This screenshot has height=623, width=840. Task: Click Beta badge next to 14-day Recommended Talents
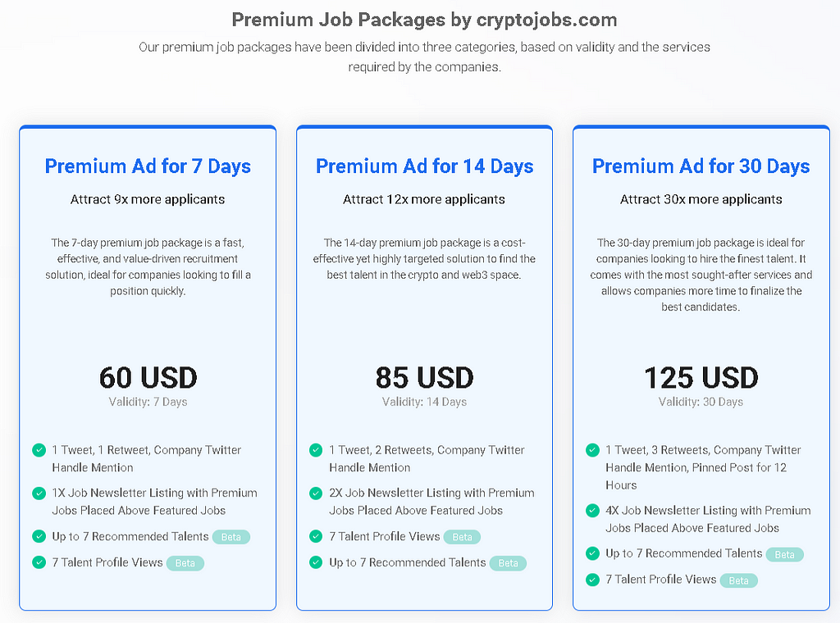(508, 563)
